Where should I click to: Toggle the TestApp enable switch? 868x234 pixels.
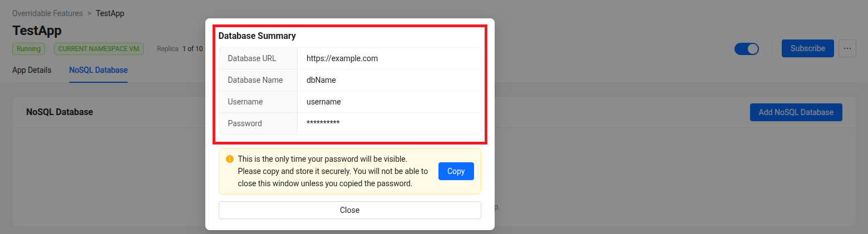[x=746, y=49]
